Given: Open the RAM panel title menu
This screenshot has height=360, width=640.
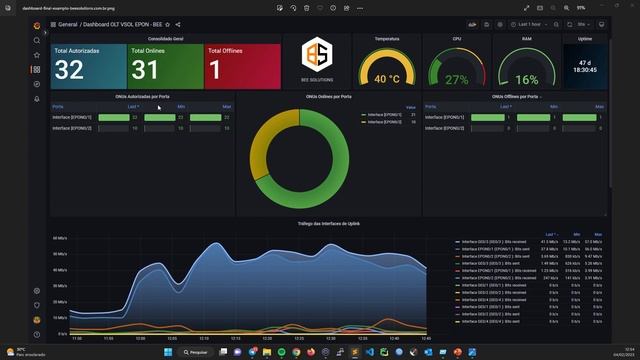Looking at the screenshot, I should coord(527,39).
